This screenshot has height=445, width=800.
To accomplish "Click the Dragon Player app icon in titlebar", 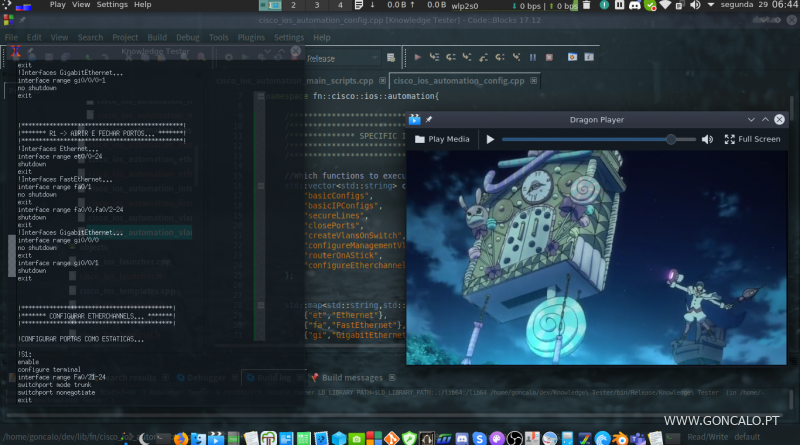I will point(414,119).
